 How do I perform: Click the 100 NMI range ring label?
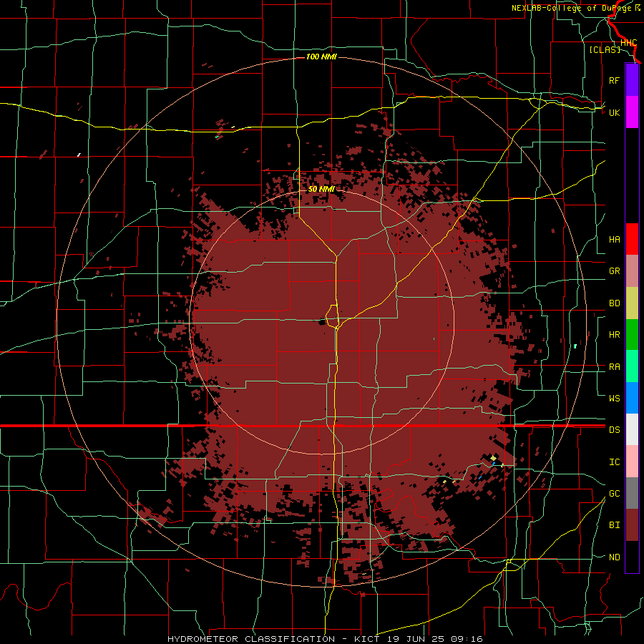pyautogui.click(x=321, y=57)
